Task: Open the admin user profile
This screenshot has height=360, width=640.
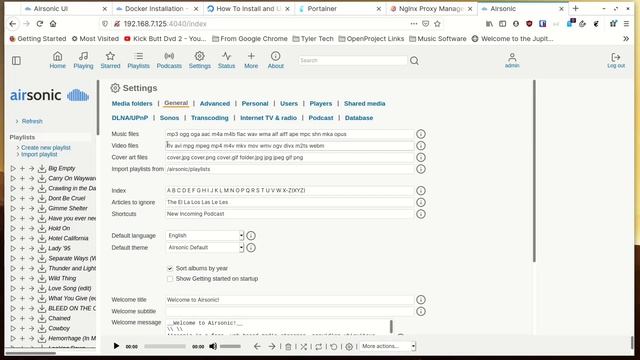Action: tap(512, 60)
